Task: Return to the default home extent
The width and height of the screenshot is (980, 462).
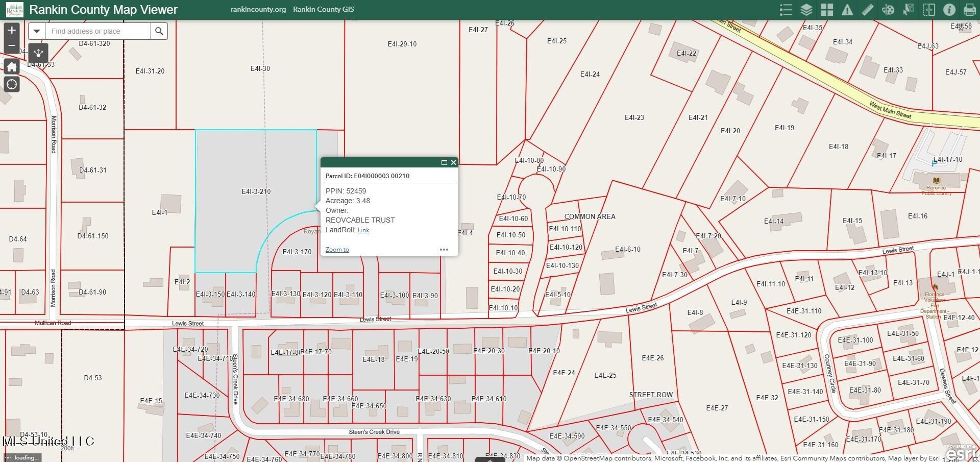Action: [x=12, y=67]
